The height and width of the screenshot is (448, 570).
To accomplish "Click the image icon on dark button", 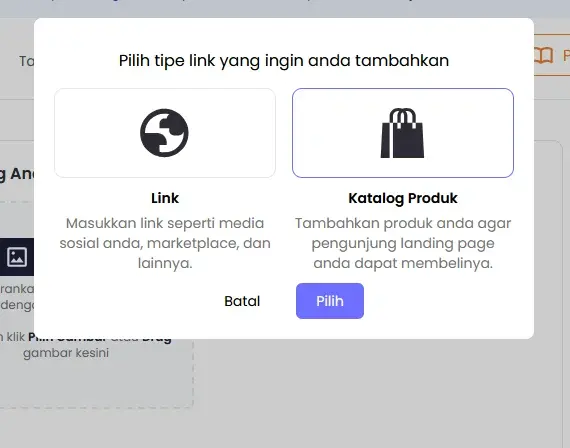I will click(x=17, y=257).
